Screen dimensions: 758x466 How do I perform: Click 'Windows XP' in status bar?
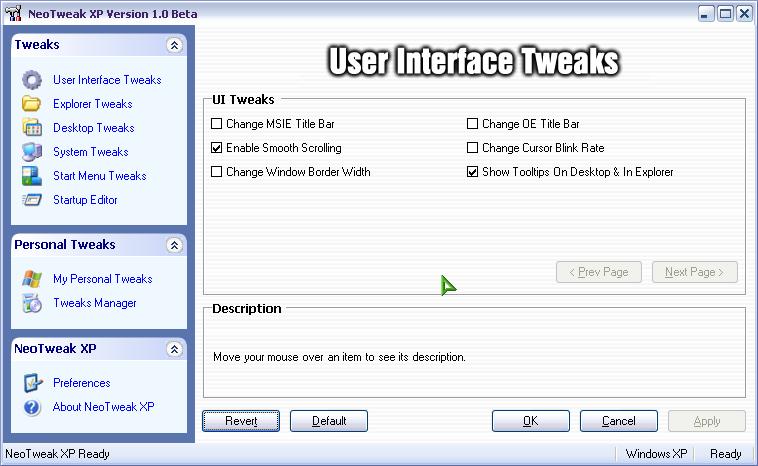click(656, 454)
